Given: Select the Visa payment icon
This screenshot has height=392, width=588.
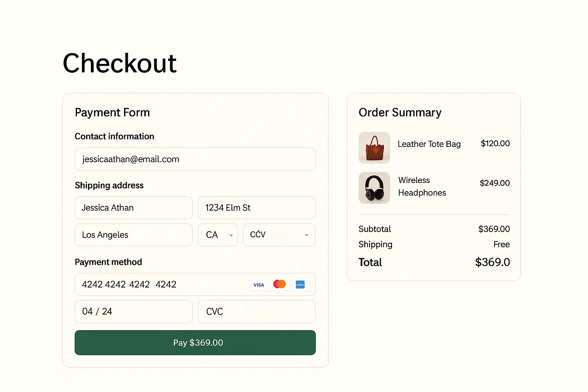Looking at the screenshot, I should (x=258, y=284).
